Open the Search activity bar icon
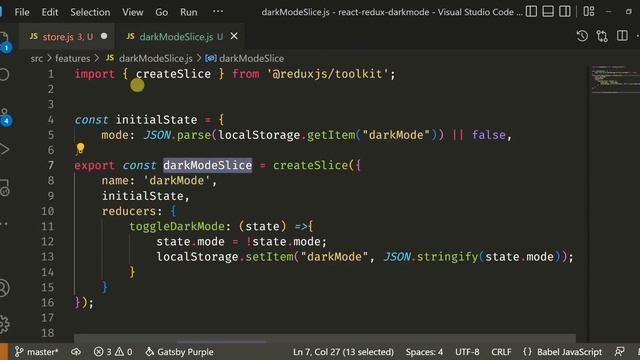Image resolution: width=640 pixels, height=360 pixels. pos(4,74)
